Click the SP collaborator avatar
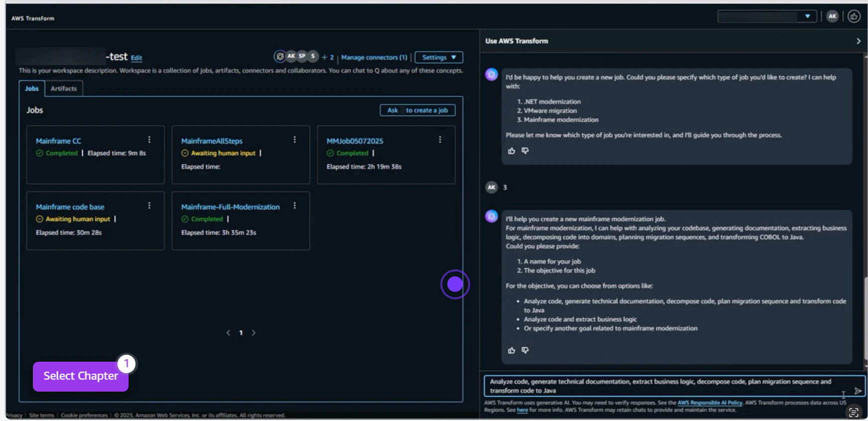This screenshot has width=868, height=421. pyautogui.click(x=302, y=56)
